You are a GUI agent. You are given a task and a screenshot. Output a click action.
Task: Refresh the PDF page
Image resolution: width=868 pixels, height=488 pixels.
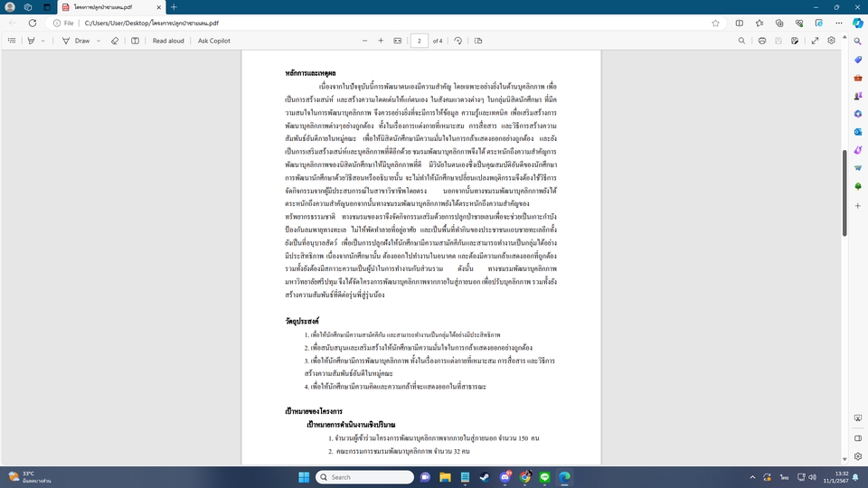33,23
